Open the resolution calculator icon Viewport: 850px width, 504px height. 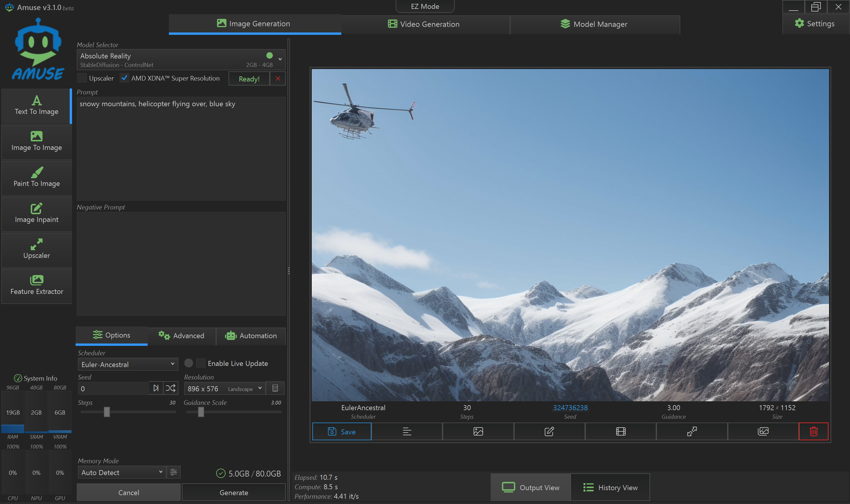click(275, 388)
